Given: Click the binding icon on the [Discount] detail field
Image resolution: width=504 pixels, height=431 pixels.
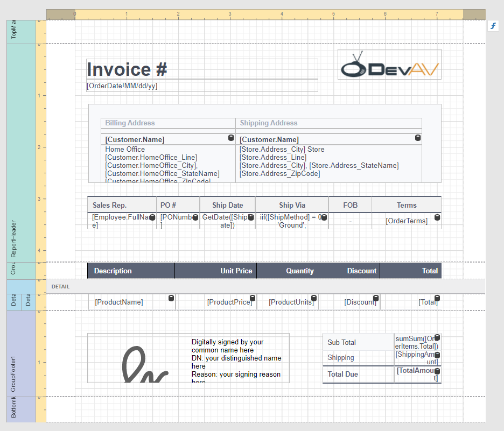Looking at the screenshot, I should (x=376, y=297).
